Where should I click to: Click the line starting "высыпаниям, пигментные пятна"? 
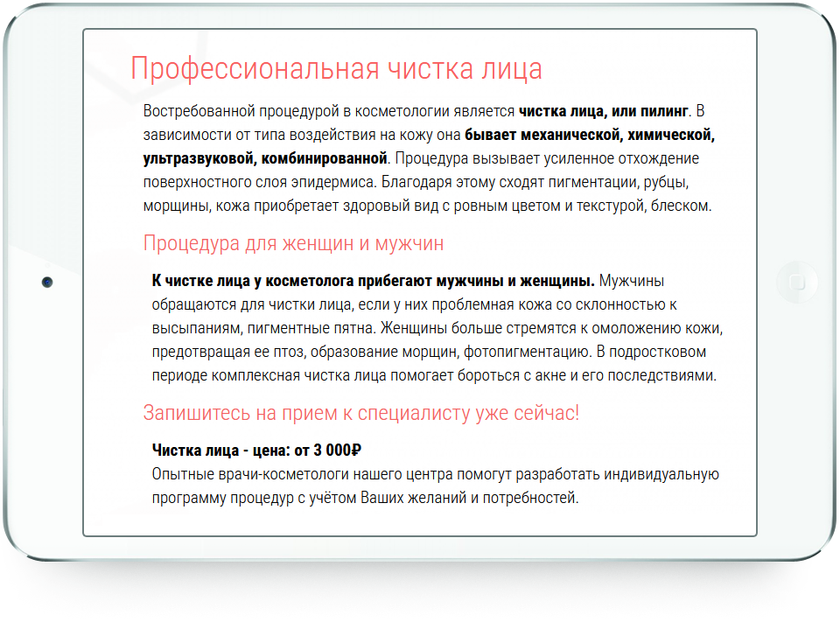point(437,328)
